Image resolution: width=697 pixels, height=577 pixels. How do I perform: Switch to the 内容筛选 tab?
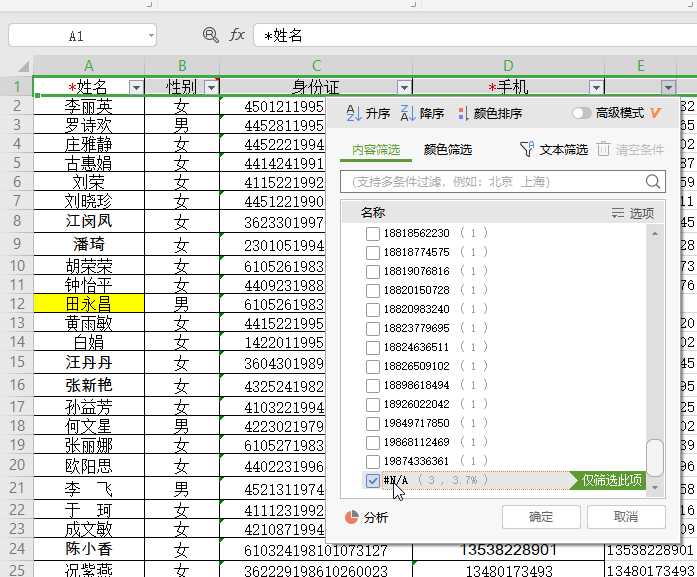[376, 150]
